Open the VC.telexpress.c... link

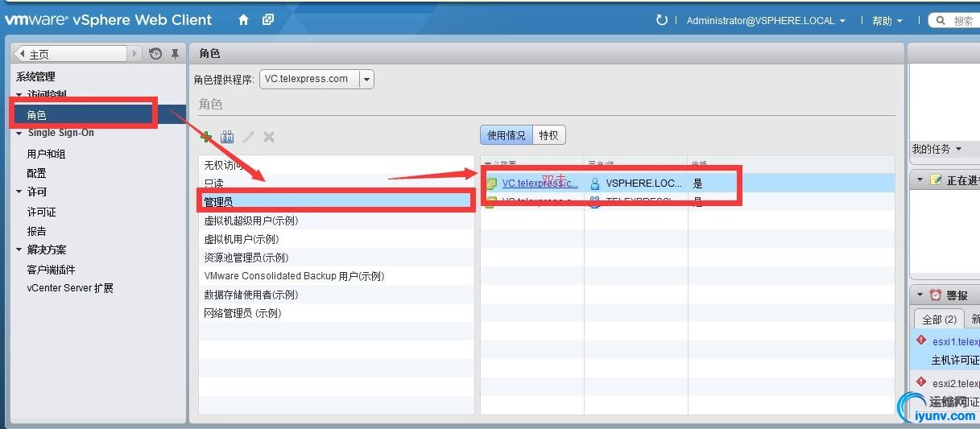540,184
